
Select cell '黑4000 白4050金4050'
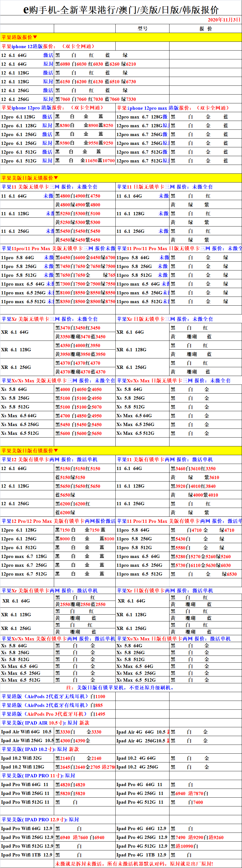(85, 389)
